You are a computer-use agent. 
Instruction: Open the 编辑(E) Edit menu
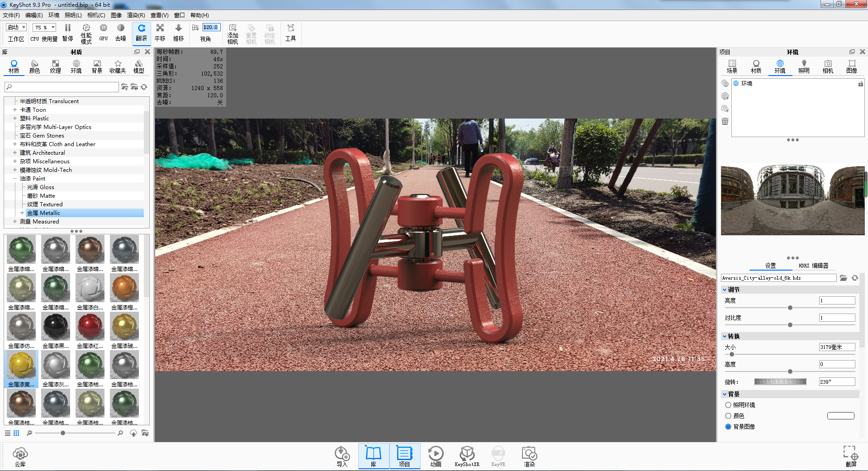[x=34, y=15]
